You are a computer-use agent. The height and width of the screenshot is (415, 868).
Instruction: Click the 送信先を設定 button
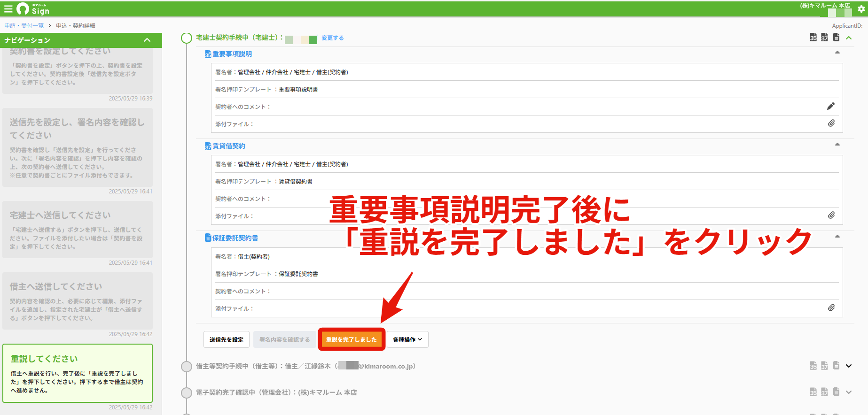coord(227,339)
